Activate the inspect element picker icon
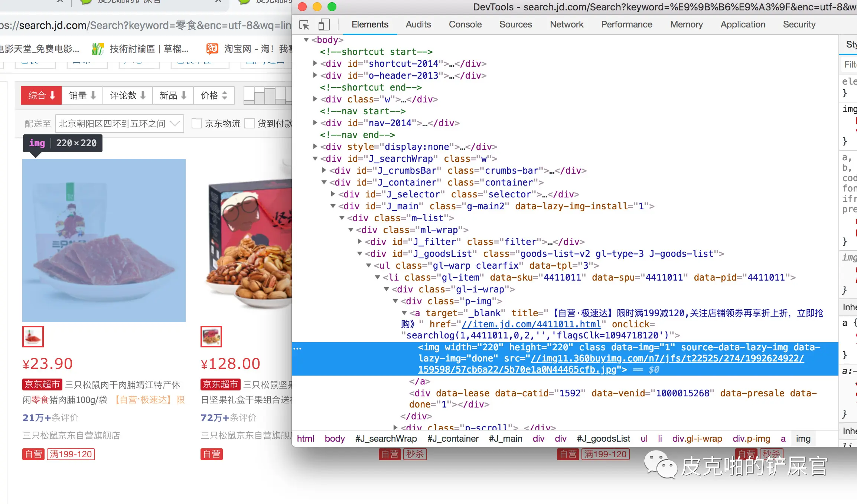This screenshot has width=857, height=504. coord(304,25)
